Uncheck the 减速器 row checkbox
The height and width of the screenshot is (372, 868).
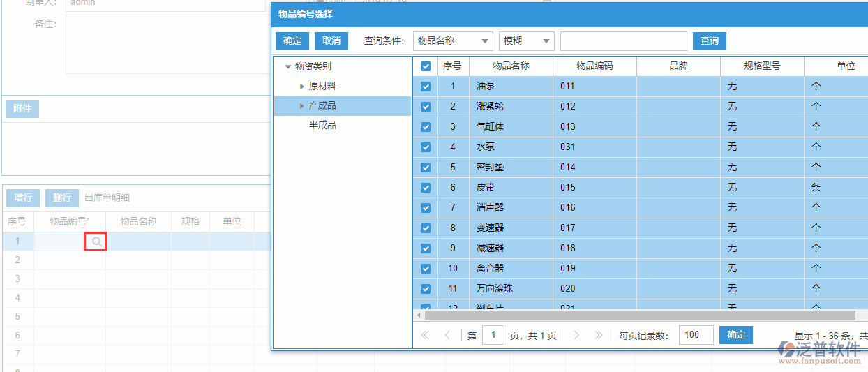pos(426,248)
